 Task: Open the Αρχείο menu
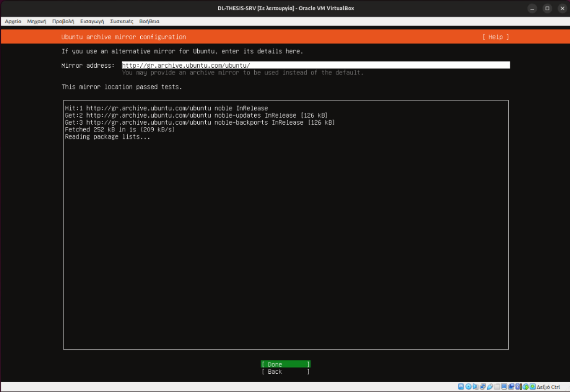click(x=13, y=21)
